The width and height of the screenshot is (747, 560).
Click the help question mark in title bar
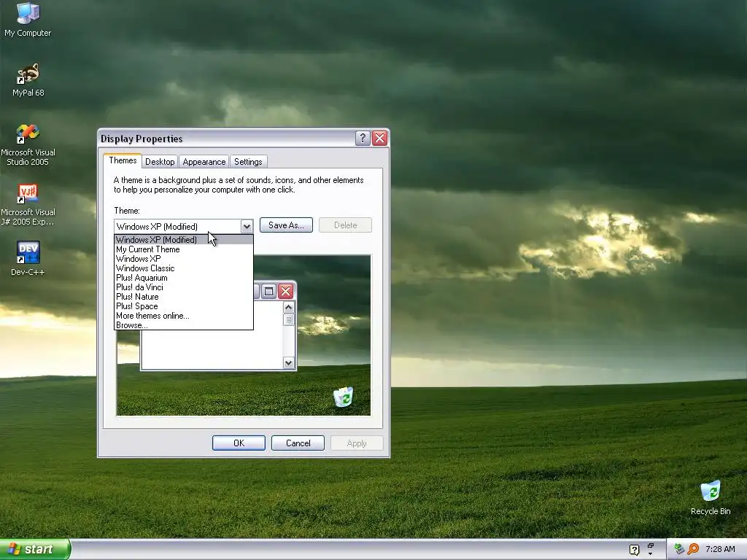(x=363, y=138)
